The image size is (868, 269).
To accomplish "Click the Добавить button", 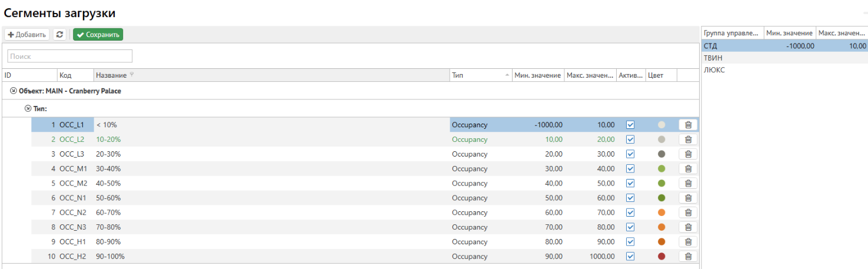I will coord(27,35).
